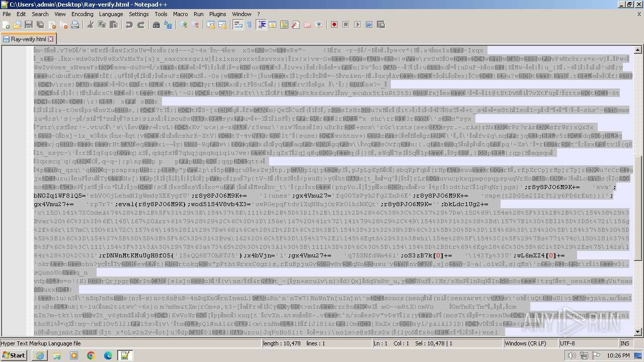Open the Replace dialog icon

coord(168,25)
